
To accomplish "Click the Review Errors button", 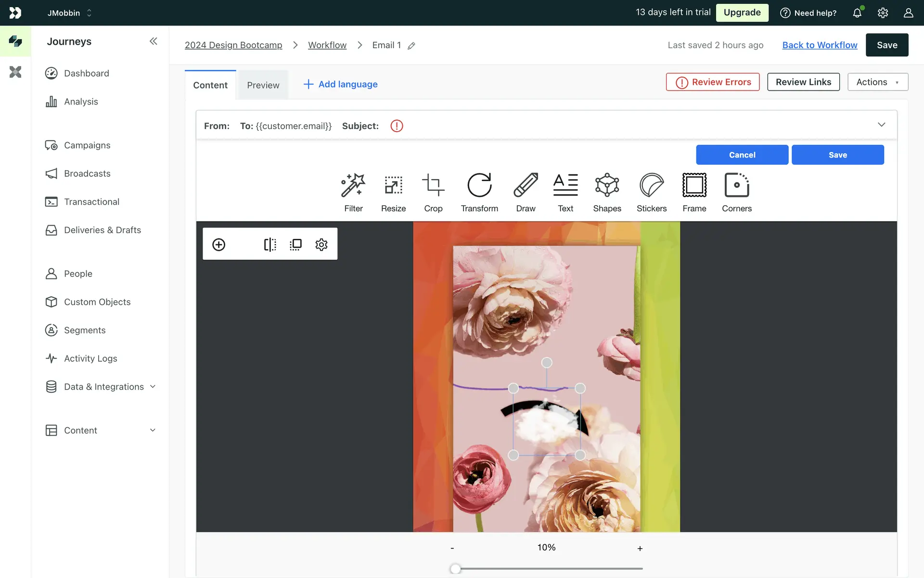I will pos(712,82).
